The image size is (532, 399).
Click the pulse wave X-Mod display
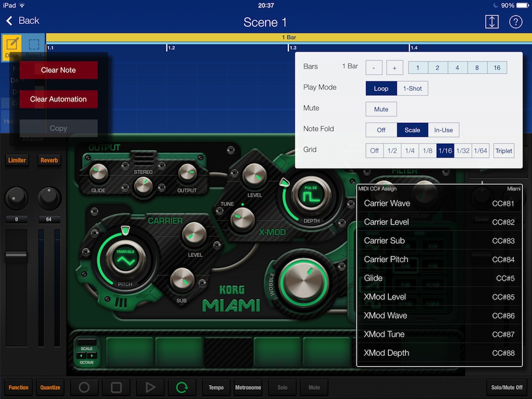point(311,194)
